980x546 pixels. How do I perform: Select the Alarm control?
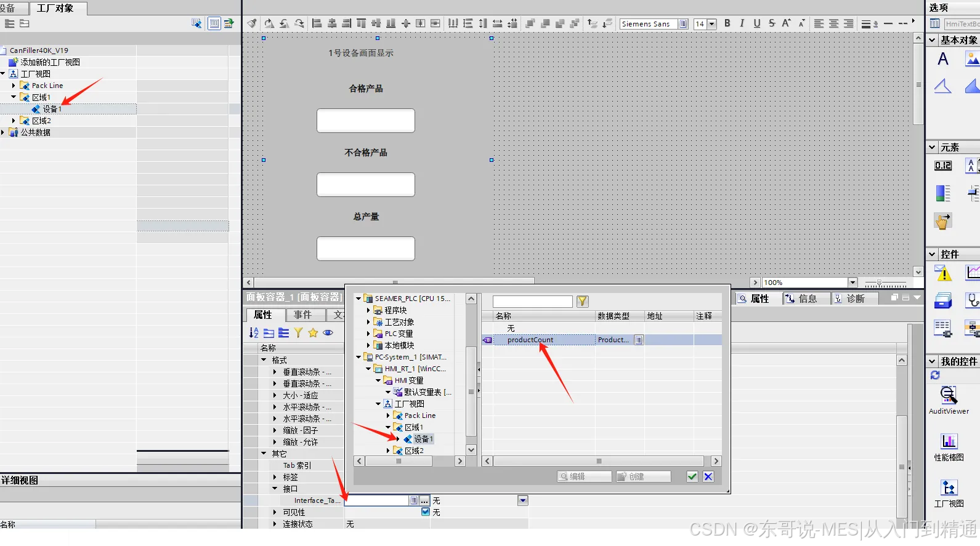pos(943,273)
